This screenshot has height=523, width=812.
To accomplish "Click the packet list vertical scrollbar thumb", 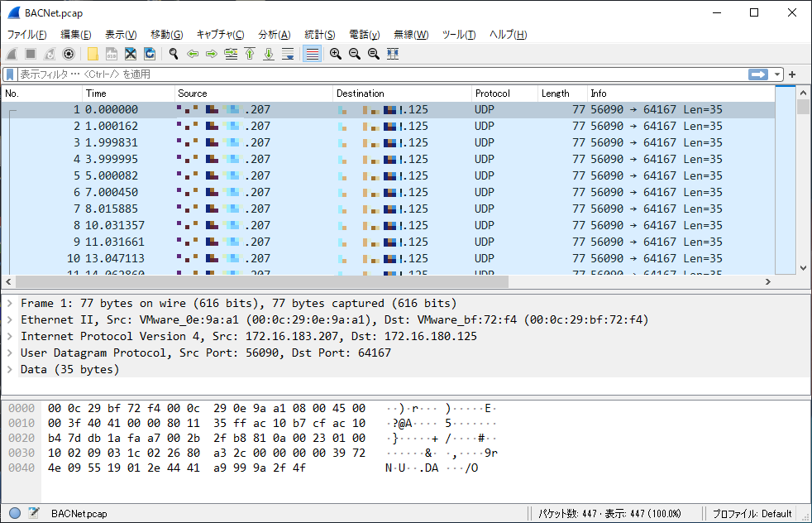I will point(803,106).
